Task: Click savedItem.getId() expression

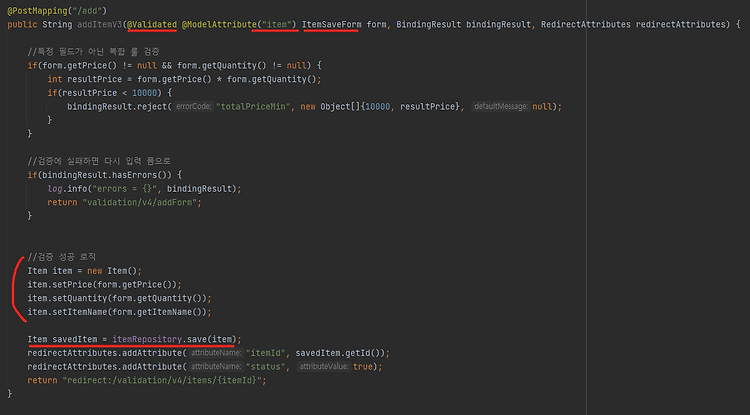Action: click(x=340, y=353)
